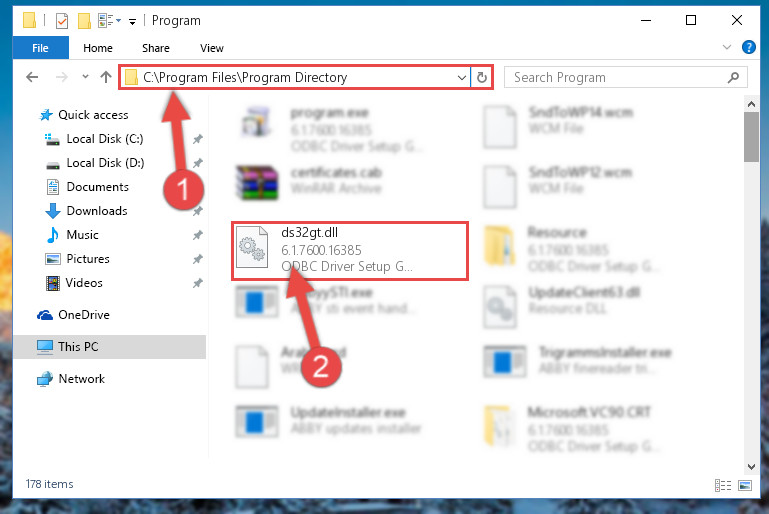Click the WinRAR icon of certificates.cab
The height and width of the screenshot is (514, 769).
tap(256, 182)
